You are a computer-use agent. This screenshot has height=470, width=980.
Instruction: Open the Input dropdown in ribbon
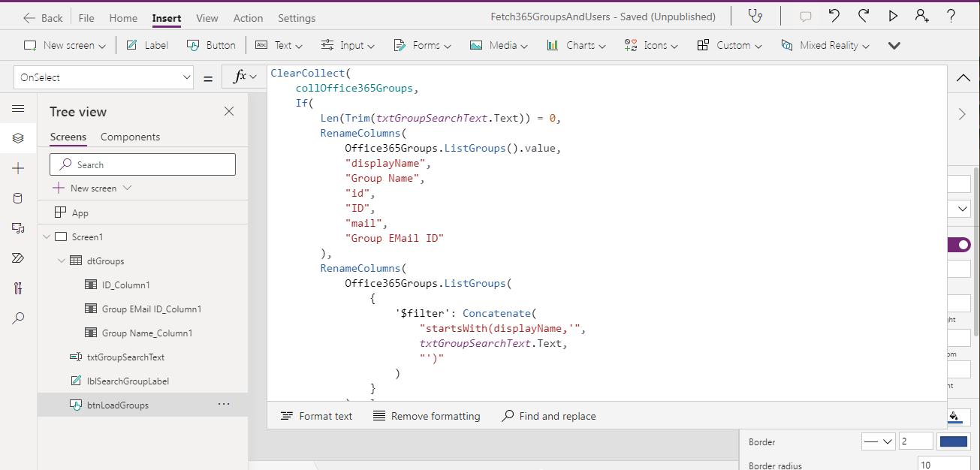[347, 45]
